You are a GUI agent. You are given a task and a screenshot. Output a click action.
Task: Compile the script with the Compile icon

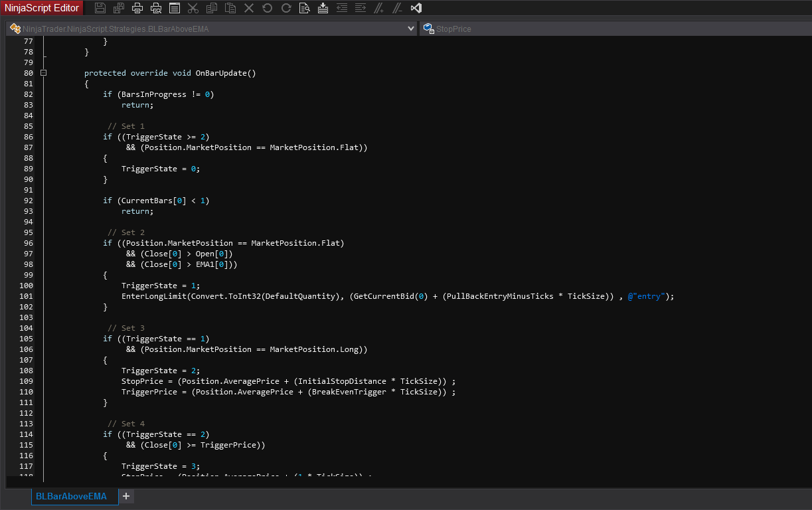[x=323, y=8]
